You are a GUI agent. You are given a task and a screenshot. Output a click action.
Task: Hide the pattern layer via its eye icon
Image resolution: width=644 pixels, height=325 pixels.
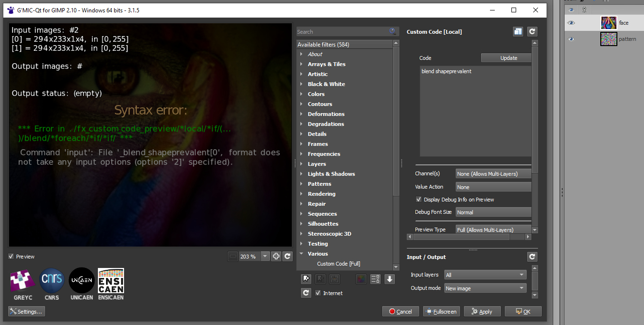tap(571, 39)
